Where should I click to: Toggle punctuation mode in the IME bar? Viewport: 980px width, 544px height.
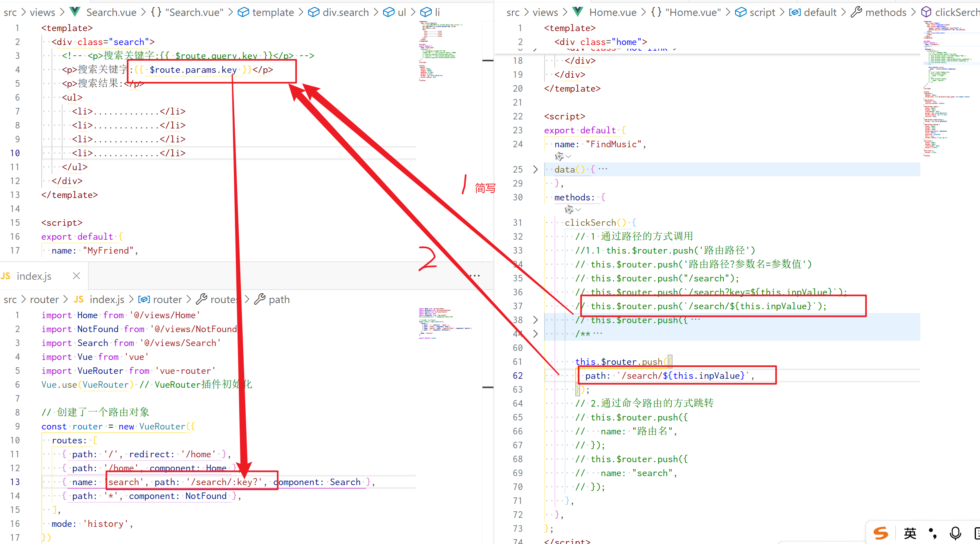pos(933,533)
